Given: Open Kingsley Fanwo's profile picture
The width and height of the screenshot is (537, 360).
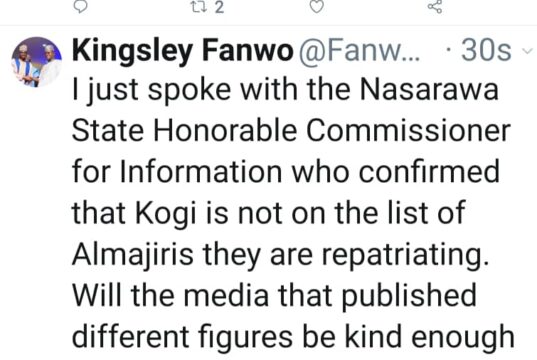Looking at the screenshot, I should pos(37,62).
